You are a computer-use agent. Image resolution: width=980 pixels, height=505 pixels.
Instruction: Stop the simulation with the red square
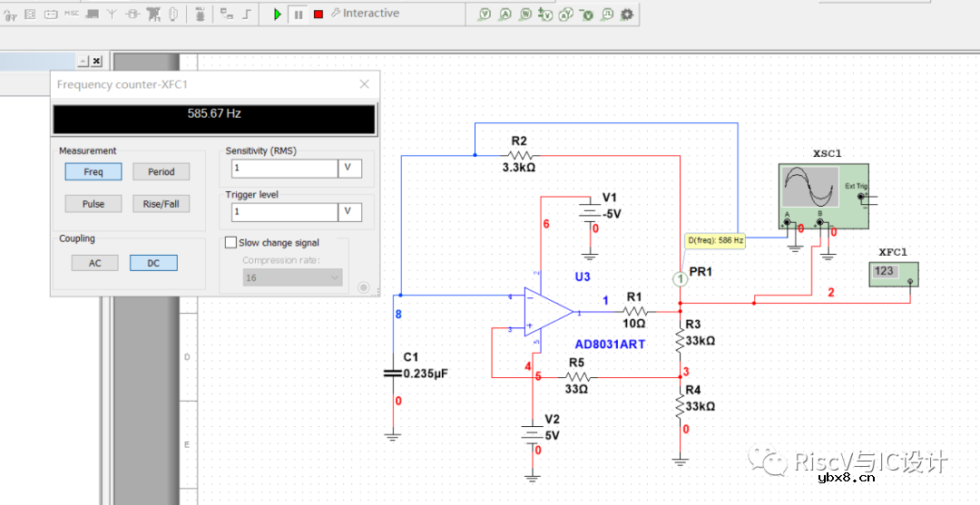click(x=318, y=14)
